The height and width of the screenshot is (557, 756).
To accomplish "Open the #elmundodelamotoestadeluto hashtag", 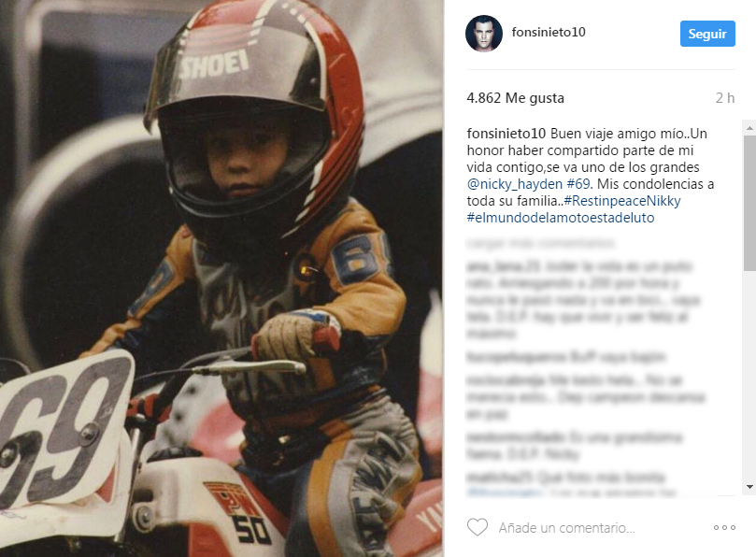I will click(x=561, y=218).
